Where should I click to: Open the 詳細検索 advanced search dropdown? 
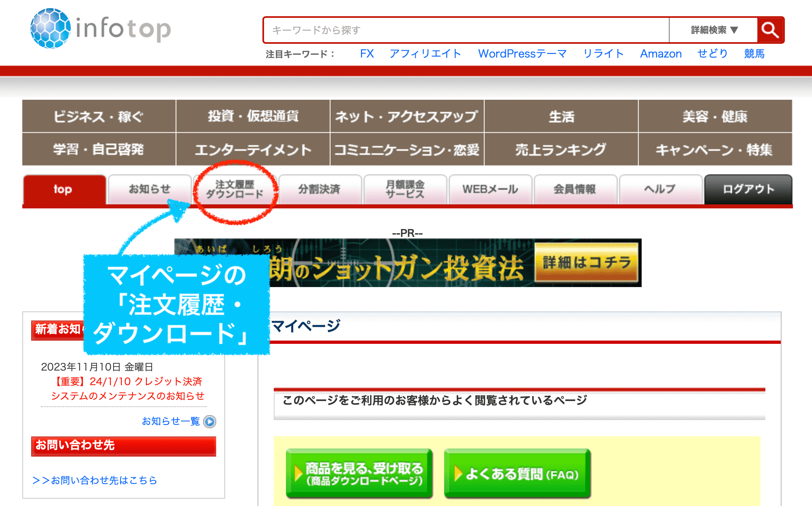tap(712, 30)
